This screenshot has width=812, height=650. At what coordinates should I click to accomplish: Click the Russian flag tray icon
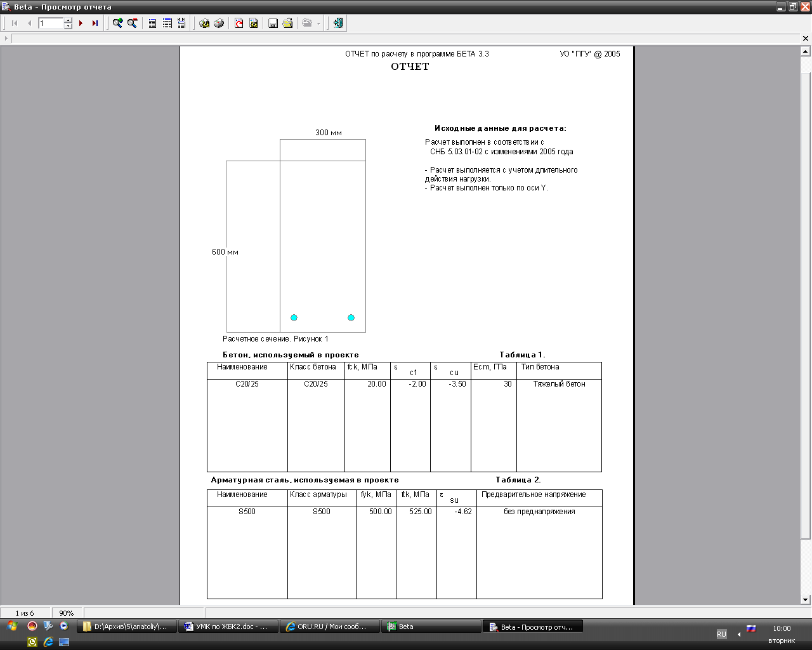tap(751, 628)
